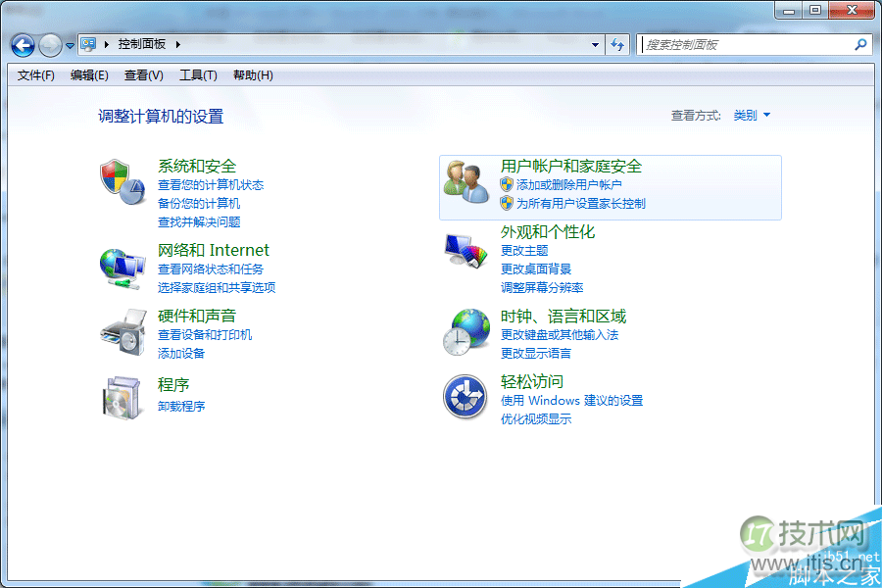Screen dimensions: 882x588
Task: Open the 工具(T) menu
Action: pyautogui.click(x=198, y=75)
